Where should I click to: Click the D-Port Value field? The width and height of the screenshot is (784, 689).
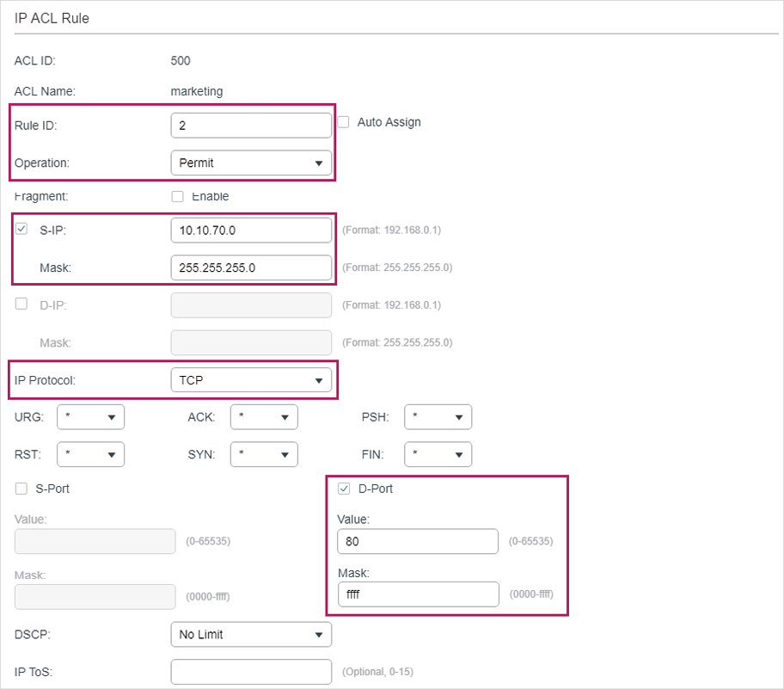pyautogui.click(x=418, y=541)
